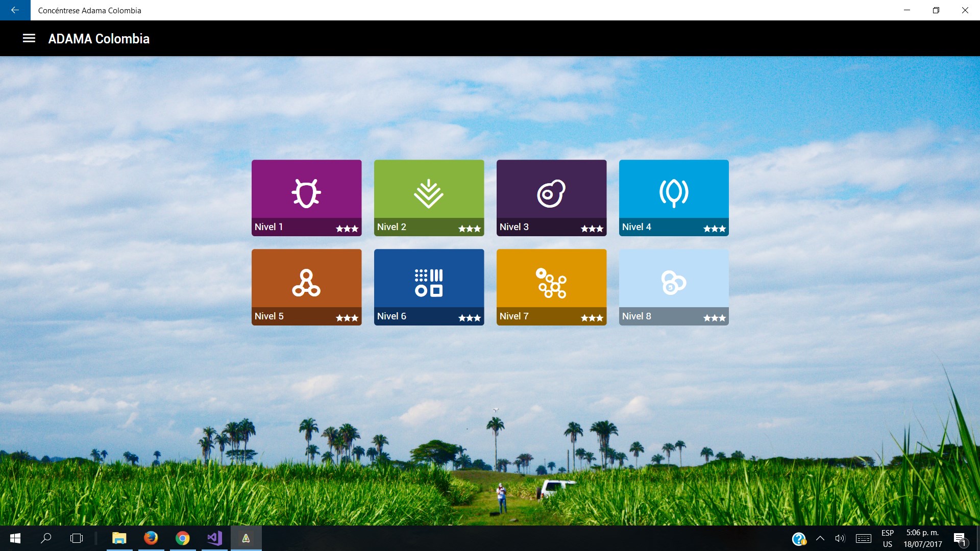Open the molecule icon on Nivel 5
The width and height of the screenshot is (980, 551).
click(x=306, y=283)
